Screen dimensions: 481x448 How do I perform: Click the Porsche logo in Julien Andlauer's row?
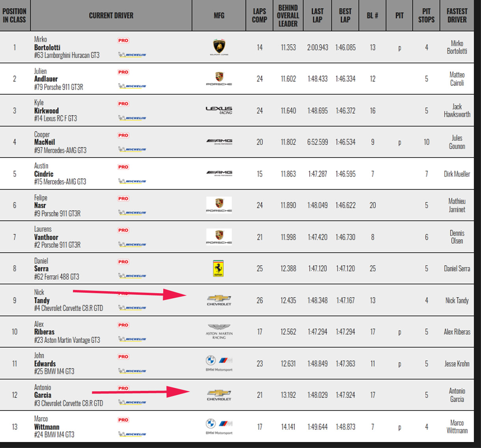(x=219, y=78)
